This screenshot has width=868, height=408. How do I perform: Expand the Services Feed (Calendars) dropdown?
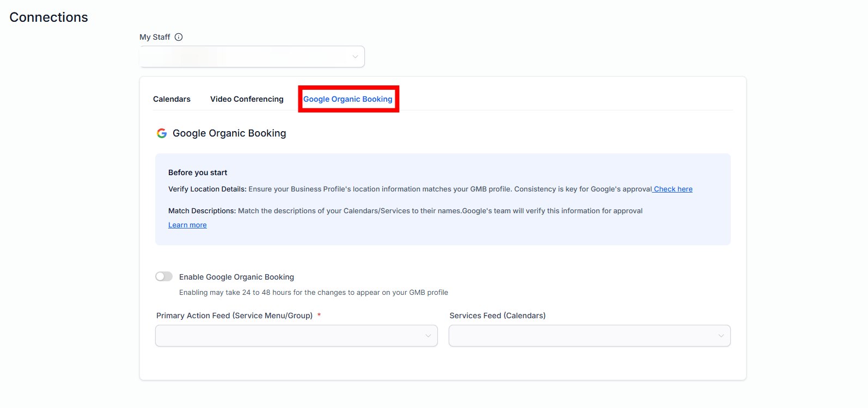coord(583,336)
